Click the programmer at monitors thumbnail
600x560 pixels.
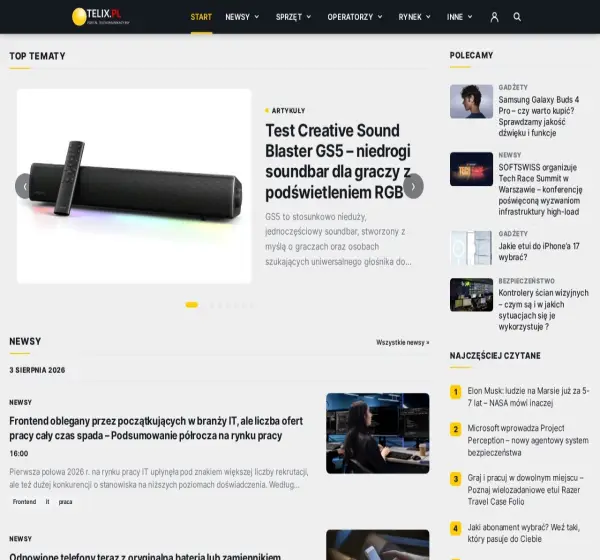click(378, 433)
